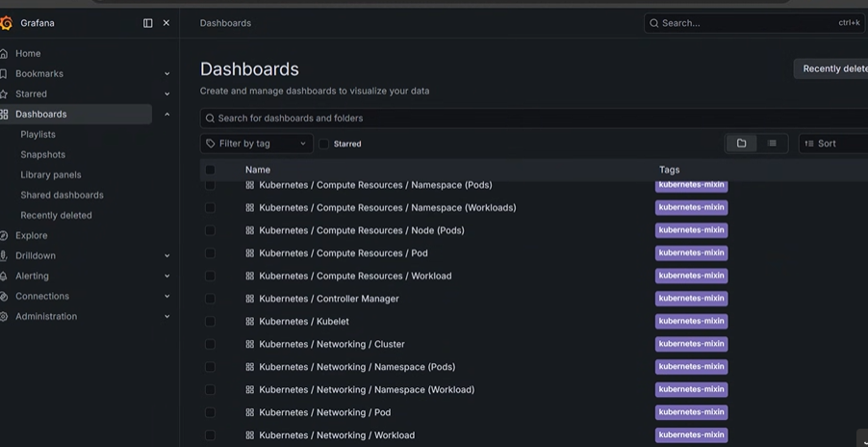Click dashboard icon for Kubernetes / Kubelet
868x447 pixels.
(x=249, y=321)
